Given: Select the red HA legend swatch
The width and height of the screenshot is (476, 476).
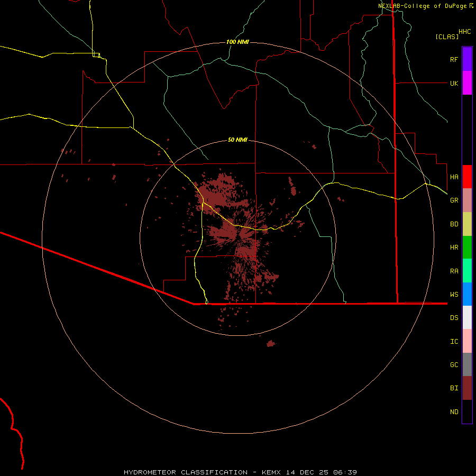Looking at the screenshot, I should coord(467,177).
